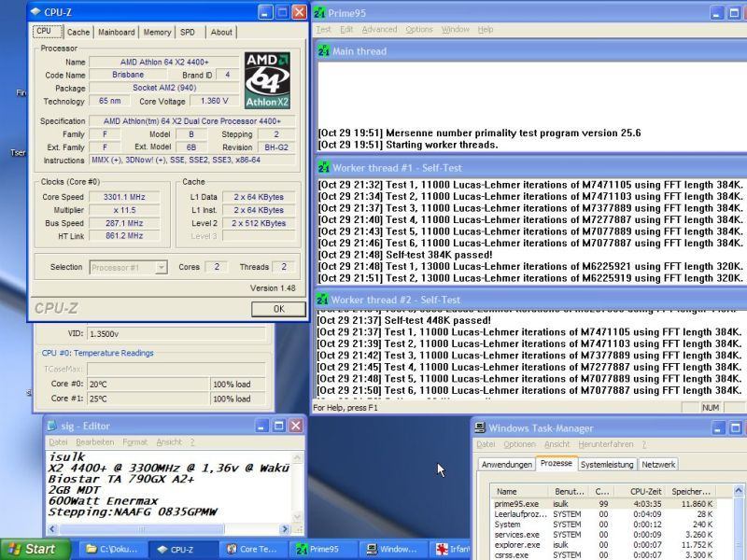Image resolution: width=747 pixels, height=560 pixels.
Task: Sort processes by Benut... column header
Action: point(571,492)
